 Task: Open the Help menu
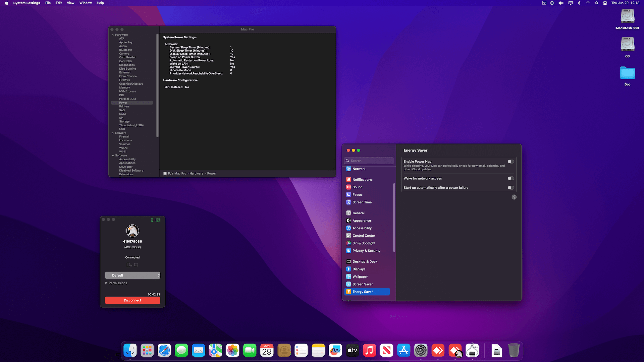coord(100,3)
